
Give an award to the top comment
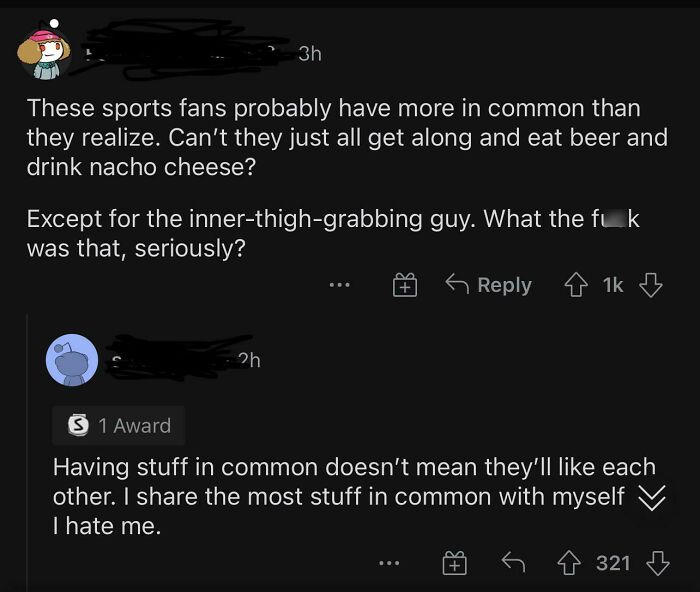[x=404, y=286]
